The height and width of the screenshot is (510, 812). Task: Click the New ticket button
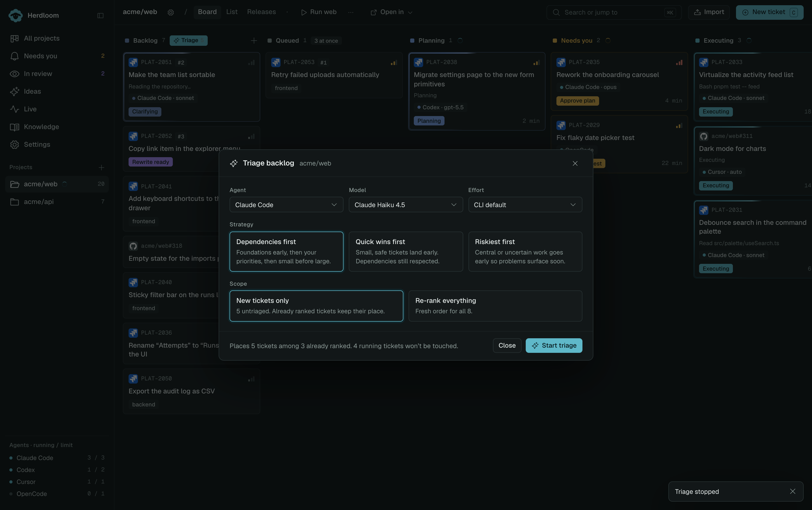pyautogui.click(x=770, y=12)
